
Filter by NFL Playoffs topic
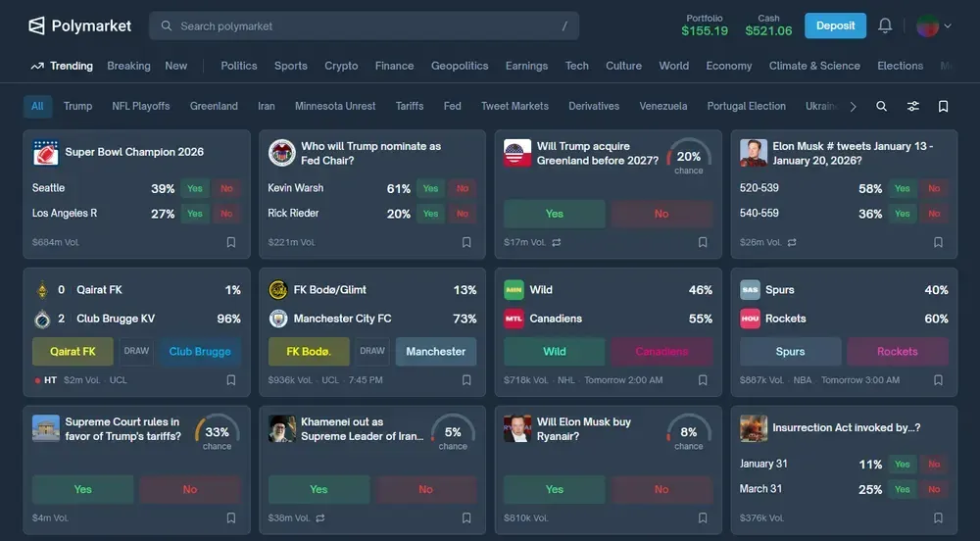(x=140, y=106)
